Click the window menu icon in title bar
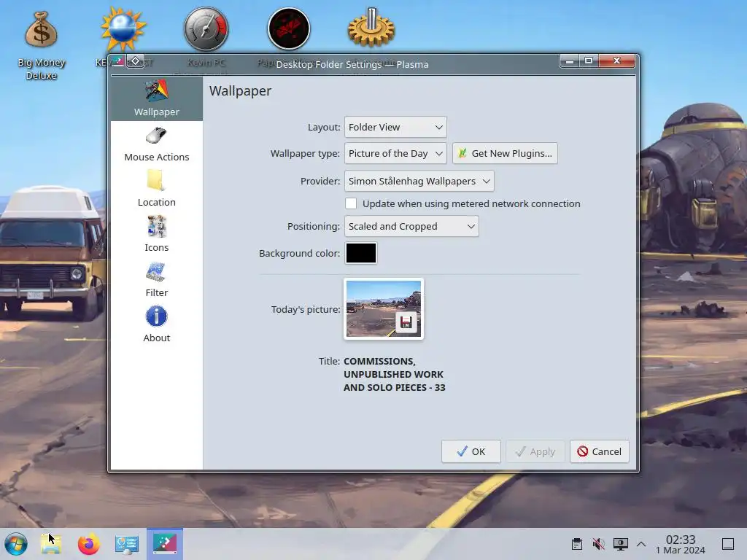The height and width of the screenshot is (560, 747). [x=118, y=61]
